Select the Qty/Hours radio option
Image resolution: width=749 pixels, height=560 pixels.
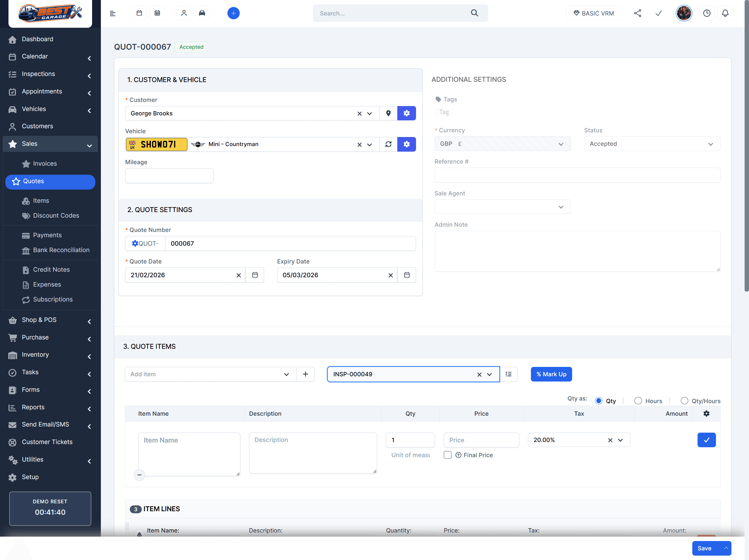click(x=684, y=401)
